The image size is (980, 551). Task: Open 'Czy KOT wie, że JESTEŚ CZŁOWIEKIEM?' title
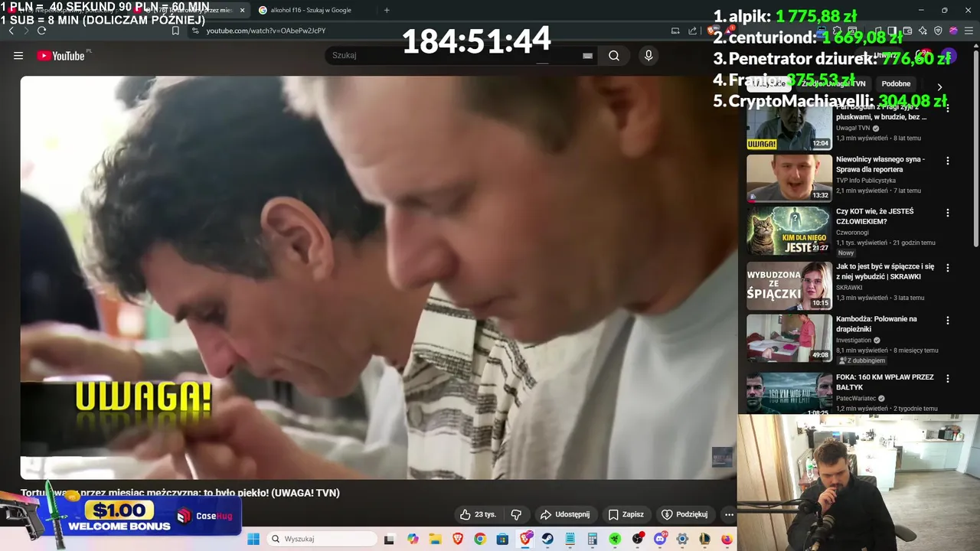coord(874,217)
